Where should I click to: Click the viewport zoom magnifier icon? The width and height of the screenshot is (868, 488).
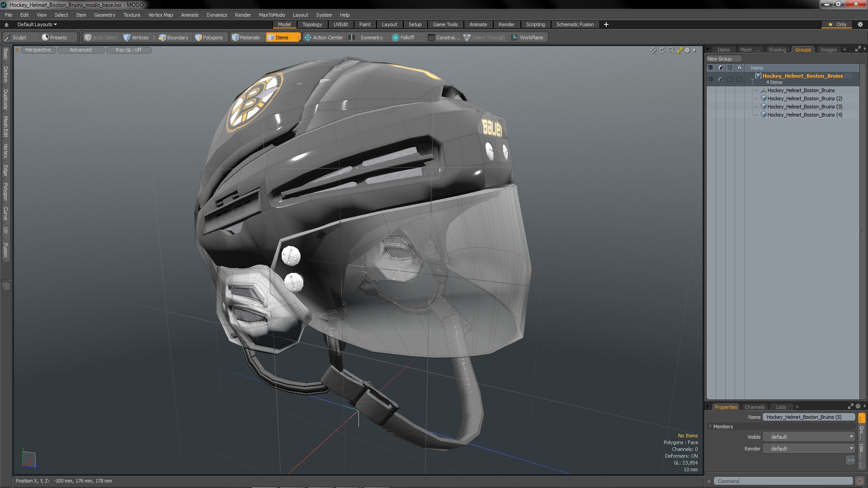pos(671,50)
